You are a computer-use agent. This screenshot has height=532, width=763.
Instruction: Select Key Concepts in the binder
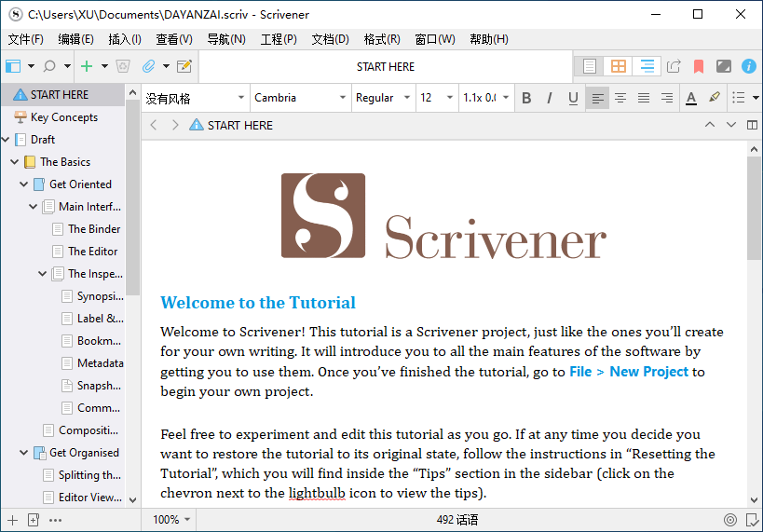click(63, 117)
